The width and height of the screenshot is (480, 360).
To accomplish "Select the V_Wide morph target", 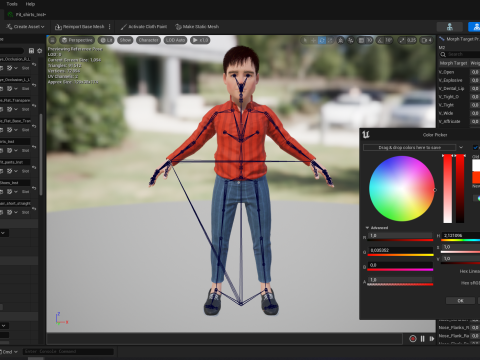I will pyautogui.click(x=446, y=113).
